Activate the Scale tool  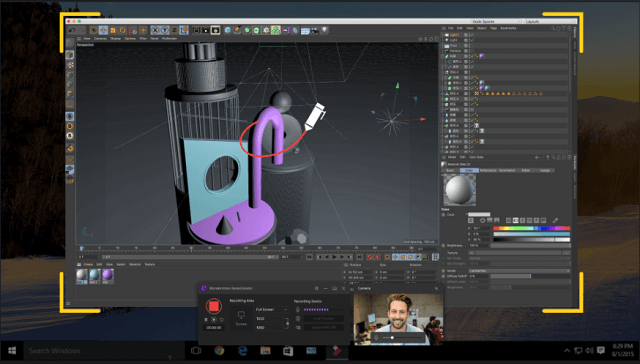[113, 30]
